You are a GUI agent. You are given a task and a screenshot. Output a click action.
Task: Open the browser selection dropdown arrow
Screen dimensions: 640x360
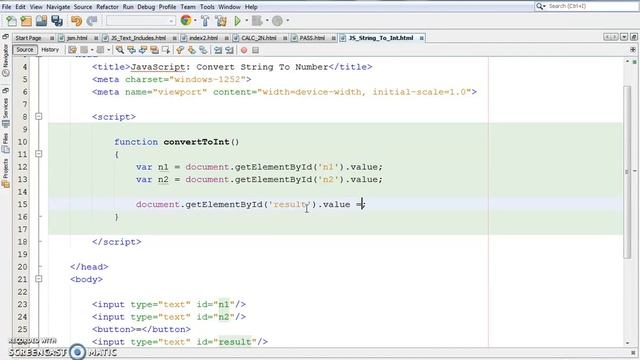[x=195, y=20]
